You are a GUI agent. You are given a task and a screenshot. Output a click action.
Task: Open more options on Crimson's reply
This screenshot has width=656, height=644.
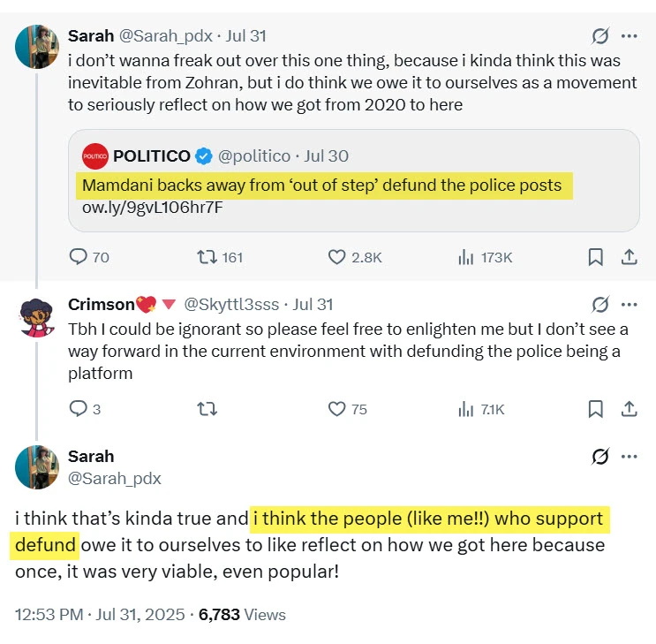[x=629, y=305]
